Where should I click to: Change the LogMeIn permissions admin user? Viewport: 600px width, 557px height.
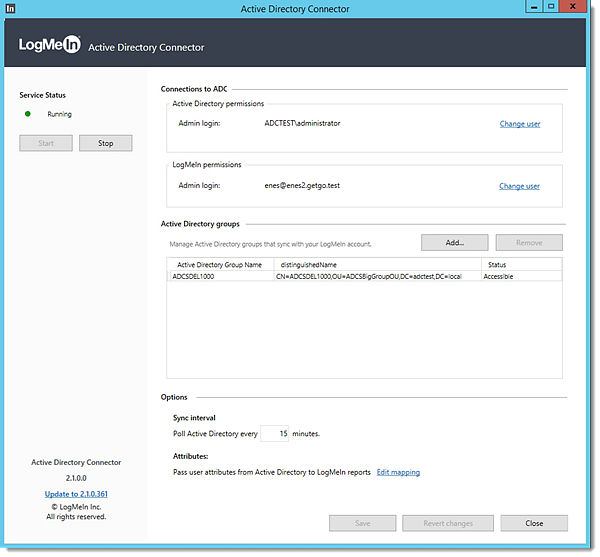click(x=519, y=186)
